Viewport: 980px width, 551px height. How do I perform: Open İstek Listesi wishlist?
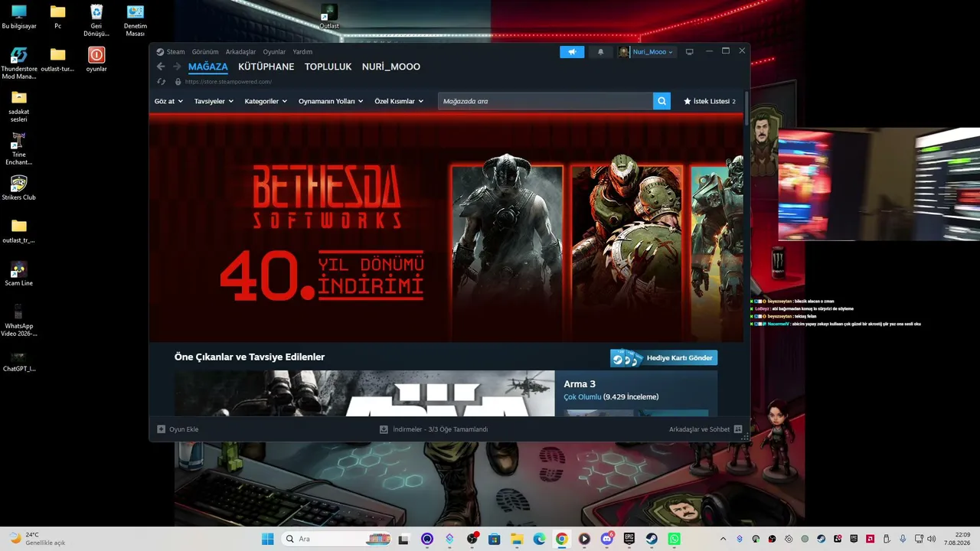(710, 101)
